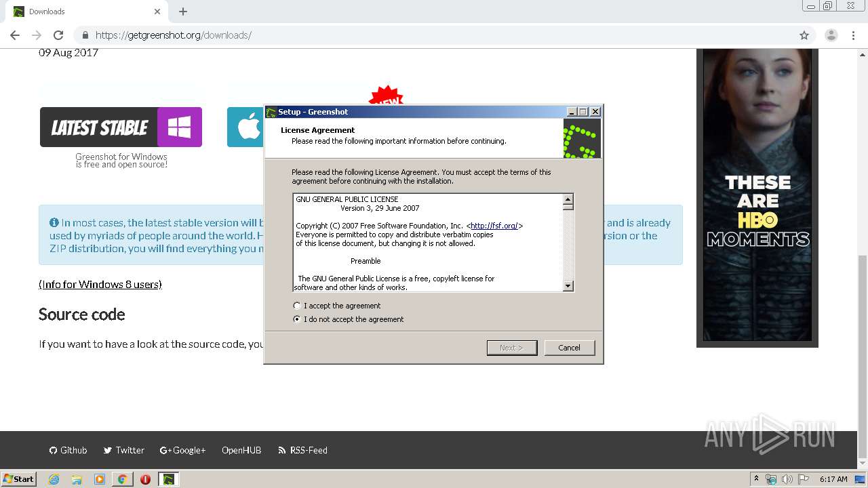Go back in Chrome browser

(x=15, y=35)
